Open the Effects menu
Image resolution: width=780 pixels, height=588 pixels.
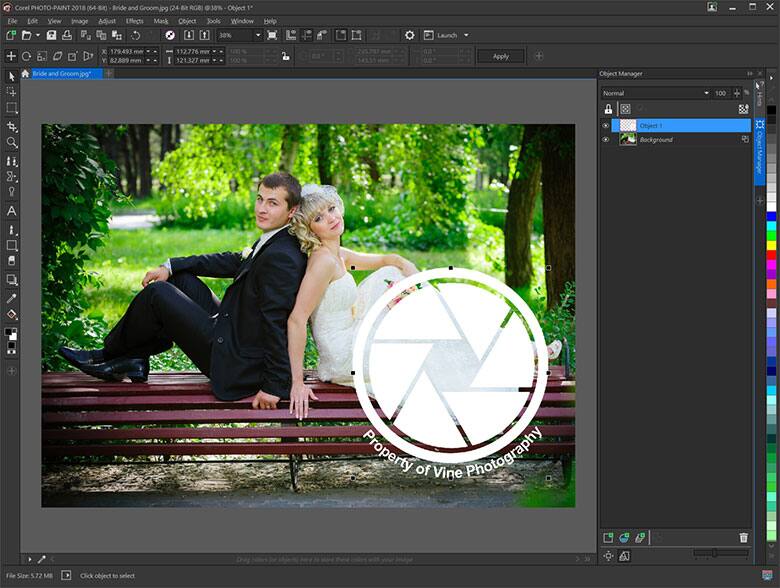tap(134, 20)
